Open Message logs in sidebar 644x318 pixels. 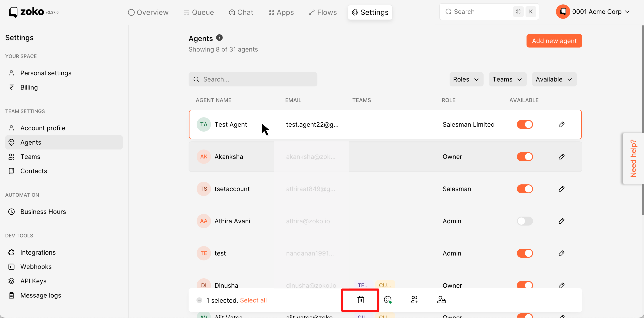coord(64,295)
